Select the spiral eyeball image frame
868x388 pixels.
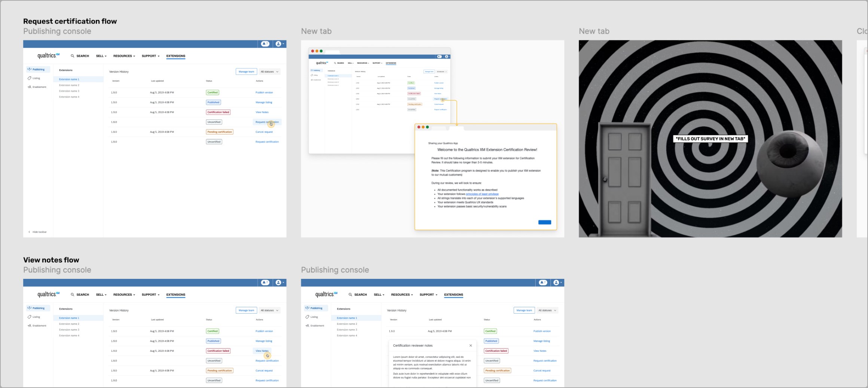coord(710,139)
